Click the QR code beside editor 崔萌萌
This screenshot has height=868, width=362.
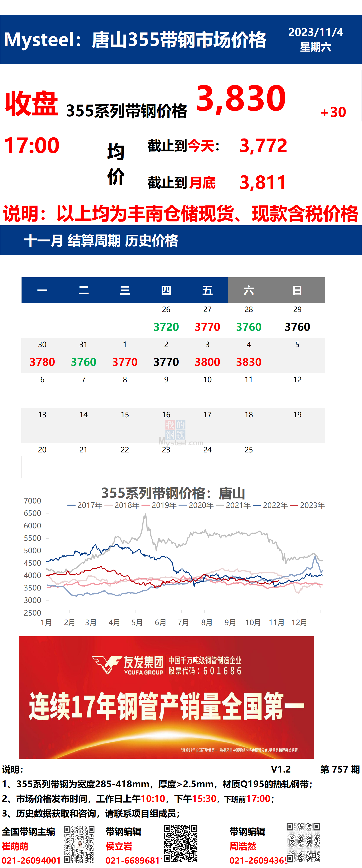point(79,844)
